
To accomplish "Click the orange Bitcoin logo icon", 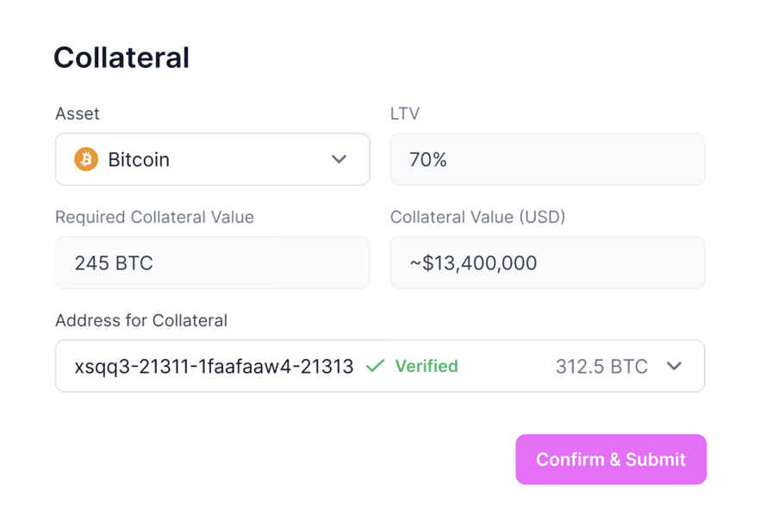I will [x=86, y=159].
